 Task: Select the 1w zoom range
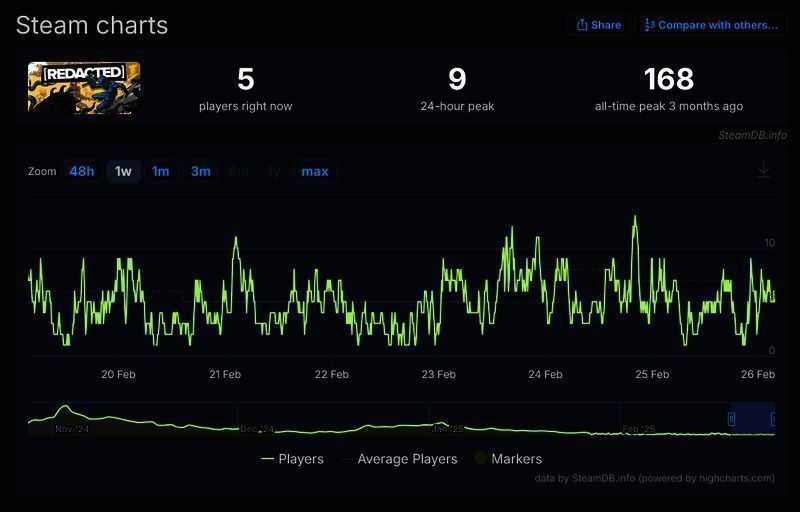123,171
